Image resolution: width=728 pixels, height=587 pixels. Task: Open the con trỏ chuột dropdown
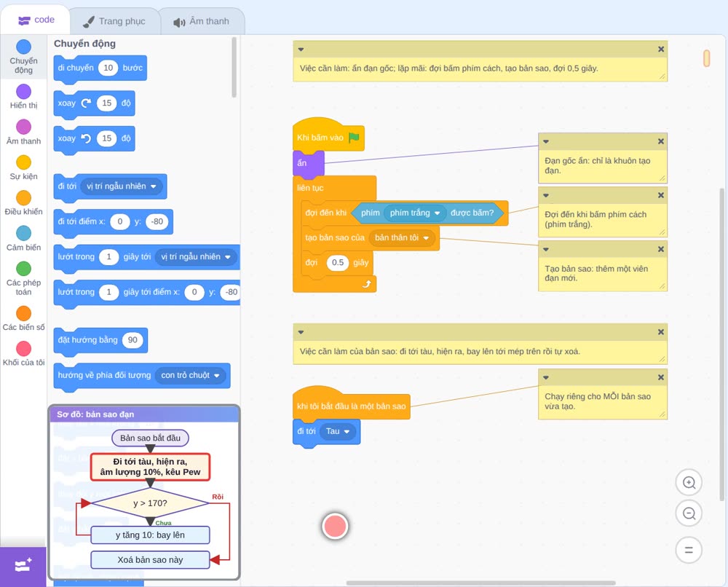[x=190, y=375]
